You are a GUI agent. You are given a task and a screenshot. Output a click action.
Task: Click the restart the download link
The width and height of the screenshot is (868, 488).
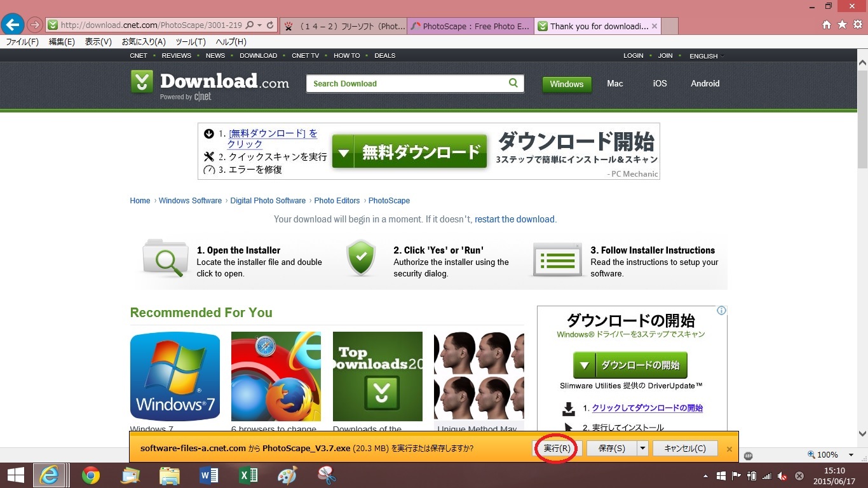pyautogui.click(x=515, y=219)
